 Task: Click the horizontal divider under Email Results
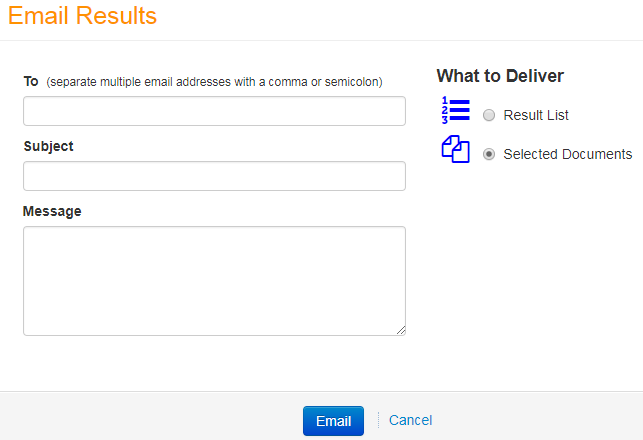click(322, 40)
